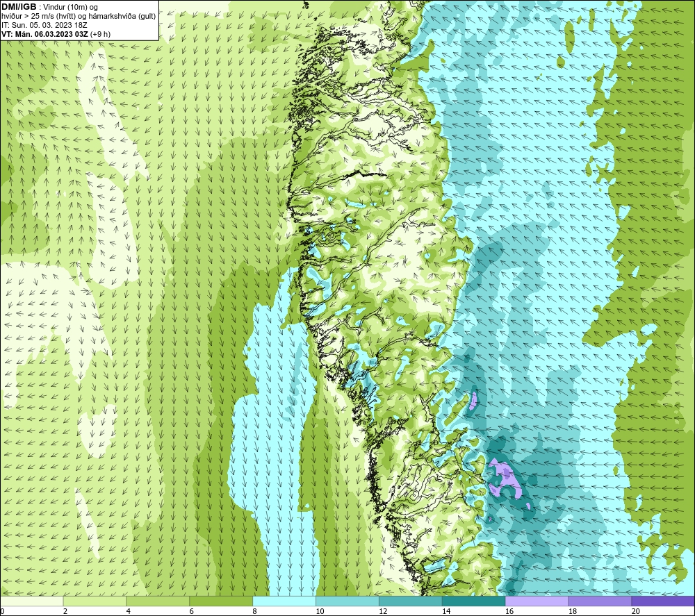Click the 12–14 m/s teal legend swatch
695x616 pixels.
411,601
